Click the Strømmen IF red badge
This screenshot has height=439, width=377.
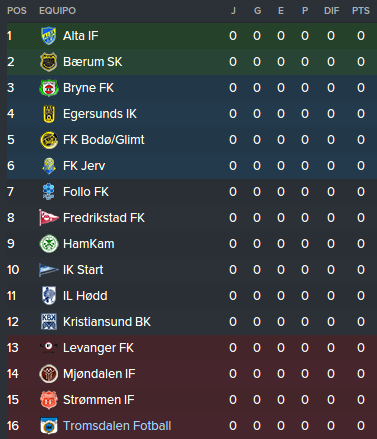[49, 400]
